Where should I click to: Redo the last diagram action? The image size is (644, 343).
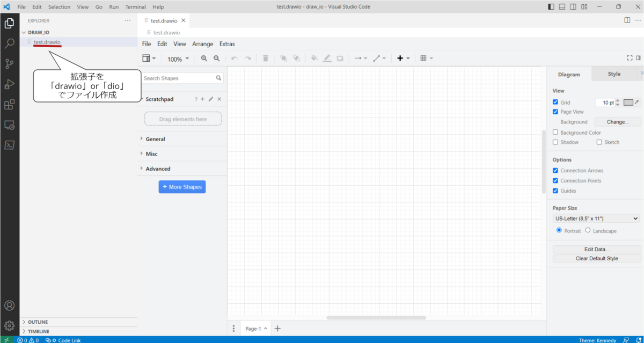pyautogui.click(x=248, y=59)
